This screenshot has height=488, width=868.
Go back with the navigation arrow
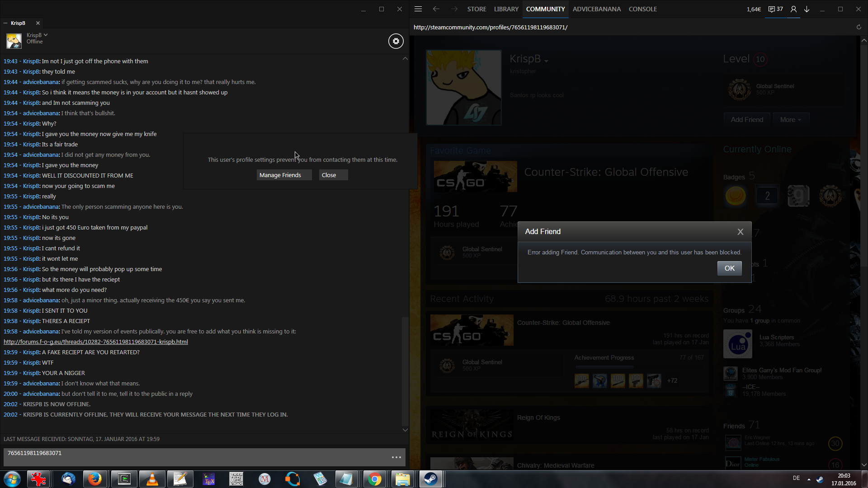[436, 9]
